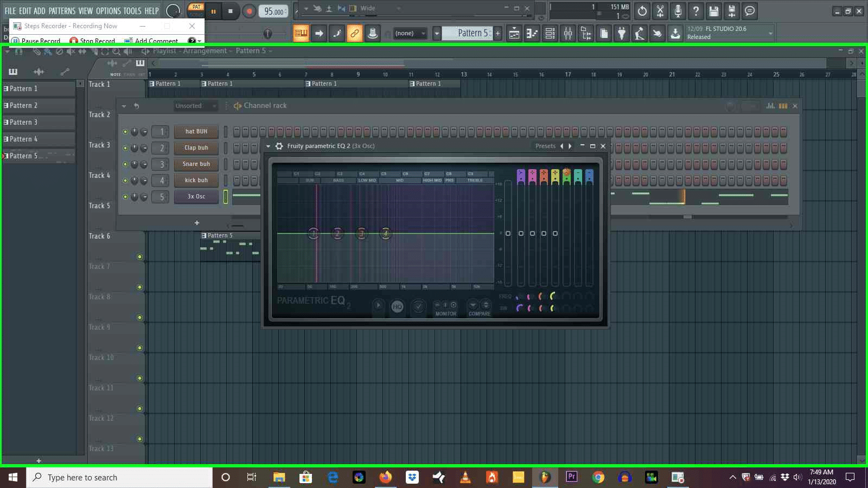Add a channel with the plus button

coord(197,223)
